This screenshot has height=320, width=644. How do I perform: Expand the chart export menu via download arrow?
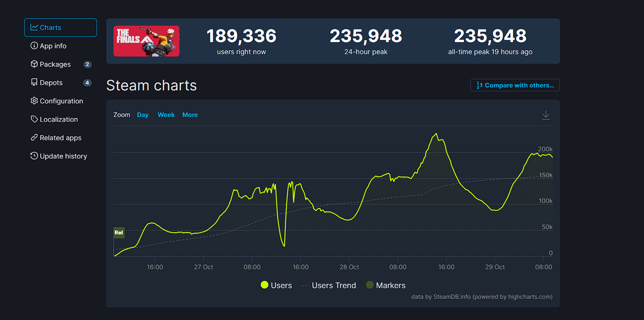[x=546, y=115]
